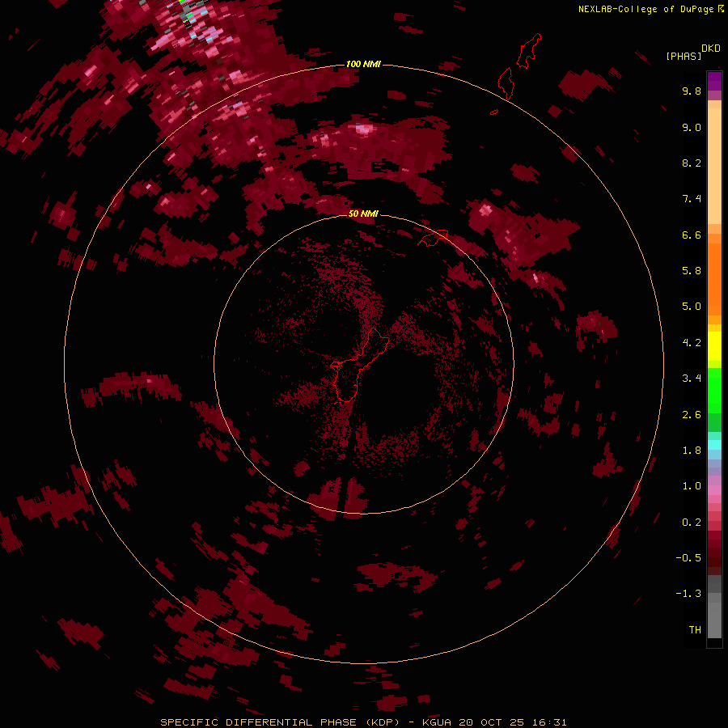
Task: Click the 9.8 value on the color scale
Action: (x=692, y=91)
